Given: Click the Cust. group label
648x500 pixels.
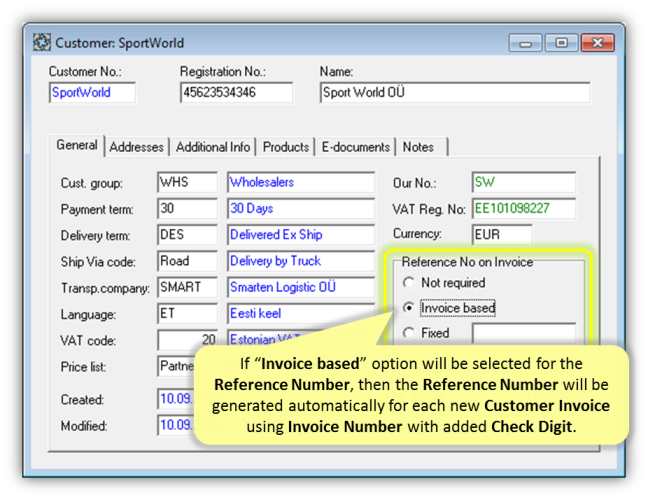Looking at the screenshot, I should (x=91, y=183).
